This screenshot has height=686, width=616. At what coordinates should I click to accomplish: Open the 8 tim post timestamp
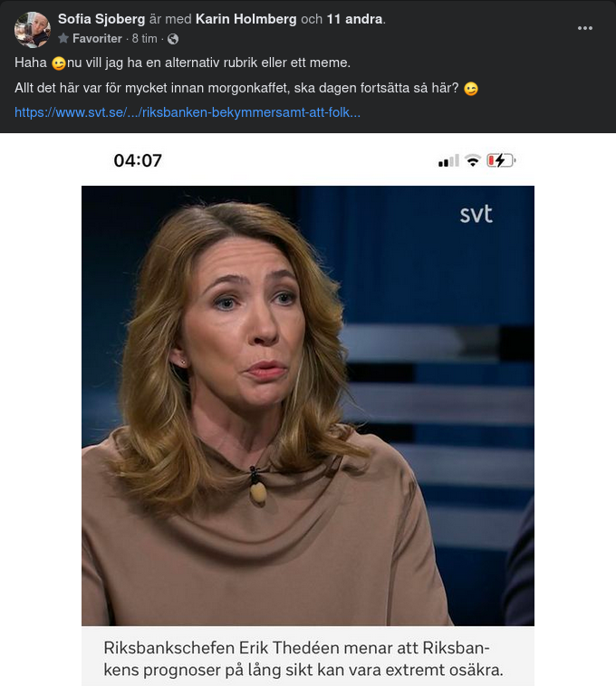point(144,38)
